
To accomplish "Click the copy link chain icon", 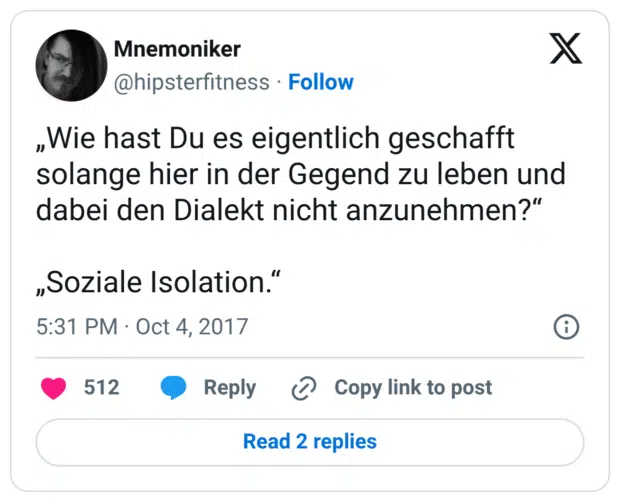I will click(x=303, y=388).
